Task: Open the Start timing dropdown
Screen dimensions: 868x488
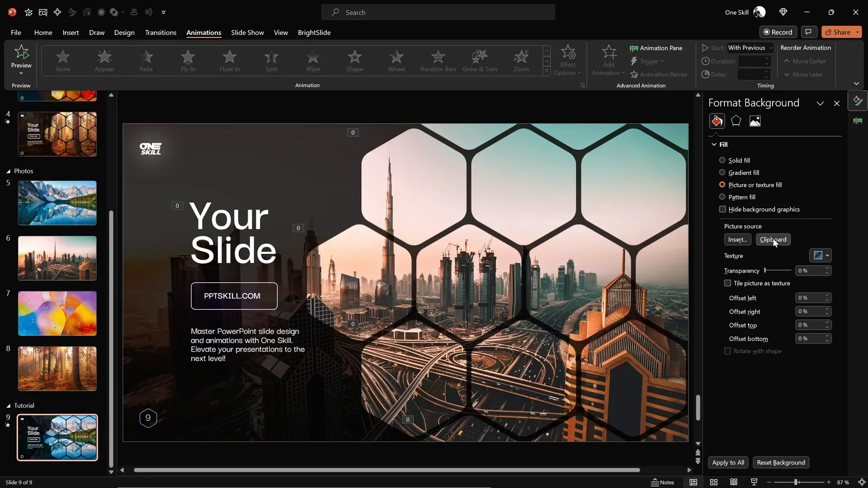Action: 770,47
